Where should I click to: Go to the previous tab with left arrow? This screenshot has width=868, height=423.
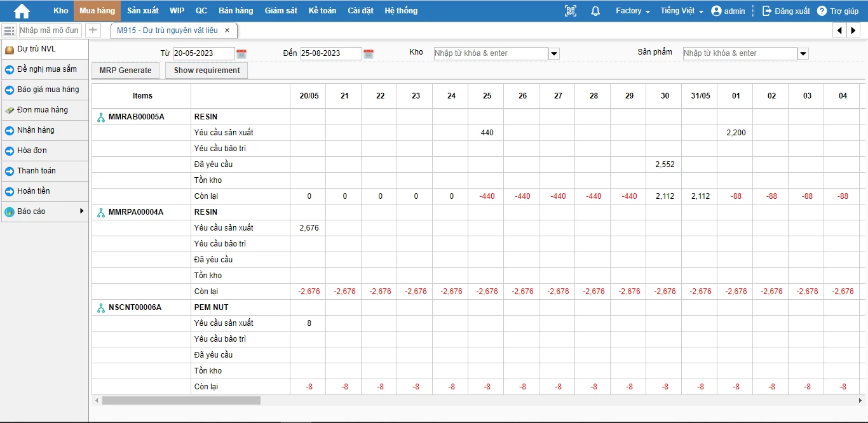840,30
